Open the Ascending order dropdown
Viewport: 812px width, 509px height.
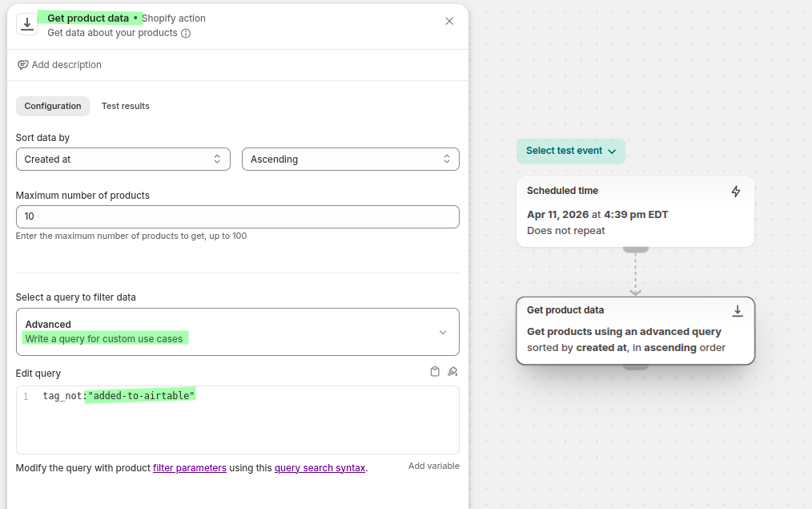pos(350,160)
